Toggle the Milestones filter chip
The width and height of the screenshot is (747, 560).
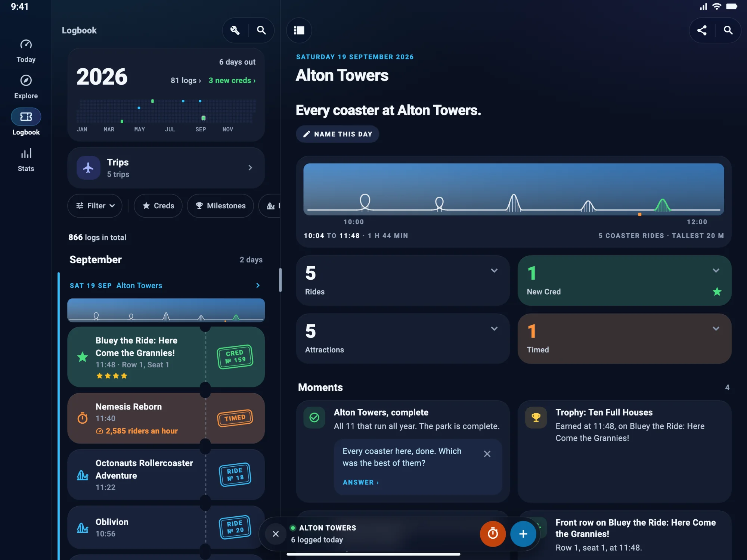click(220, 206)
